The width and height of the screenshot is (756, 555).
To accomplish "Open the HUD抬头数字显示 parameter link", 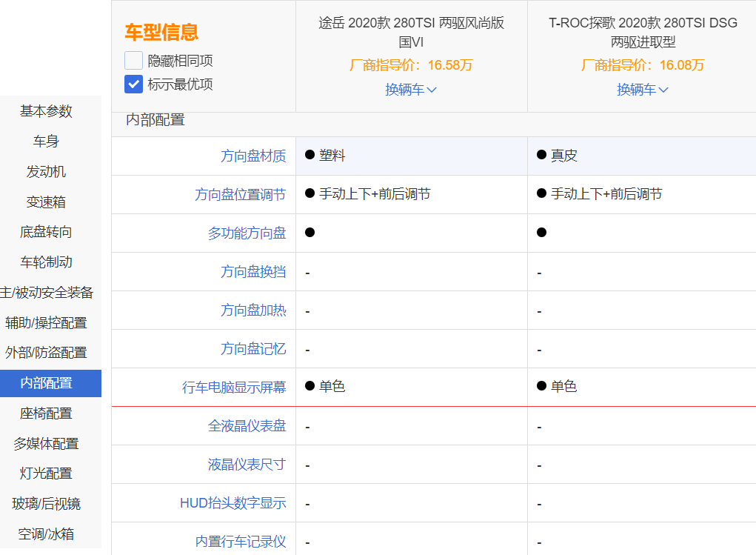I will [233, 503].
